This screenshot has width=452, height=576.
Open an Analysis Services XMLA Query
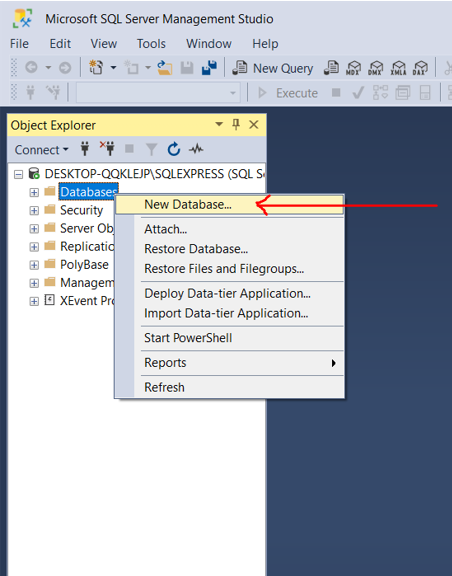pos(398,68)
